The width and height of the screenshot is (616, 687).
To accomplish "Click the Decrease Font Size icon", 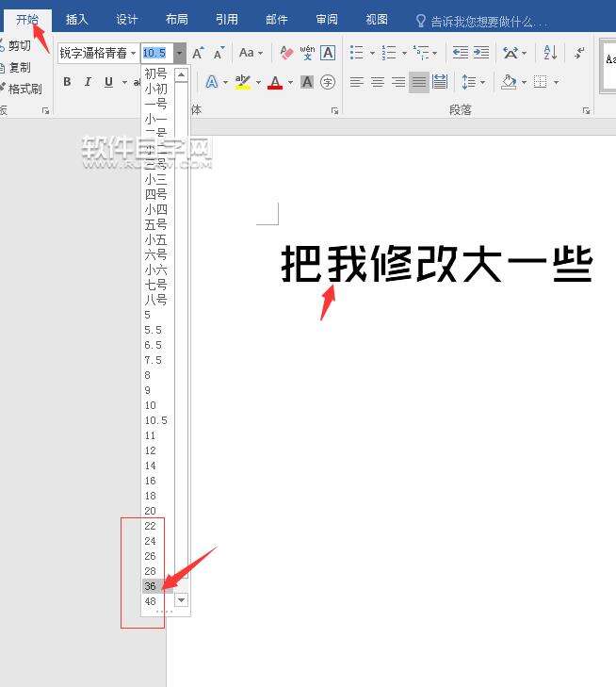I will [219, 53].
